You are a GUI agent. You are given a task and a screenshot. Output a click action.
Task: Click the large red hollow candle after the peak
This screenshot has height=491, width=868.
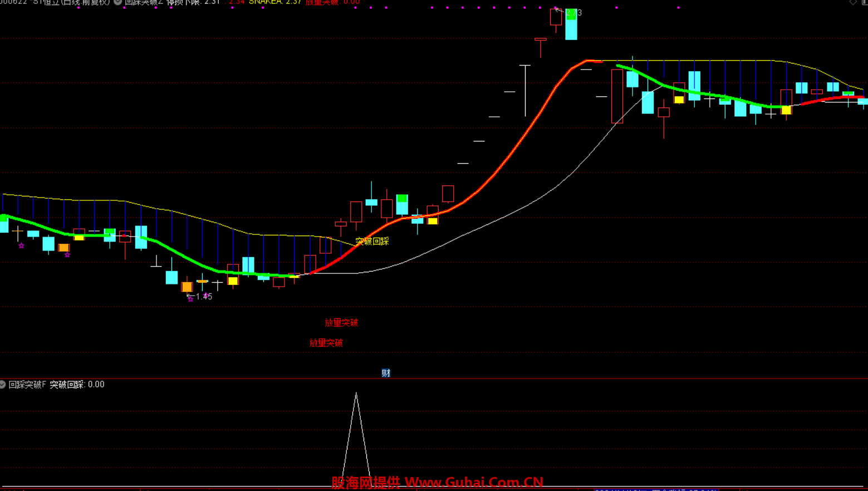(617, 96)
